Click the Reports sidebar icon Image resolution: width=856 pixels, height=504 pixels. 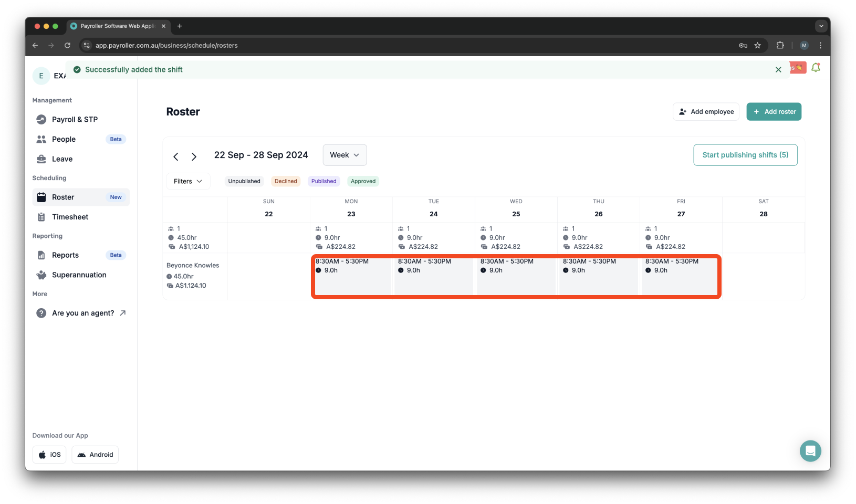click(41, 255)
